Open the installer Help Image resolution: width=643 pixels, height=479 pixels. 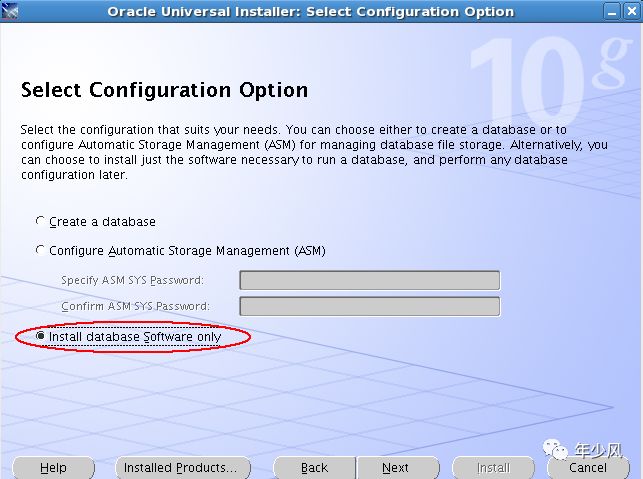pyautogui.click(x=53, y=468)
